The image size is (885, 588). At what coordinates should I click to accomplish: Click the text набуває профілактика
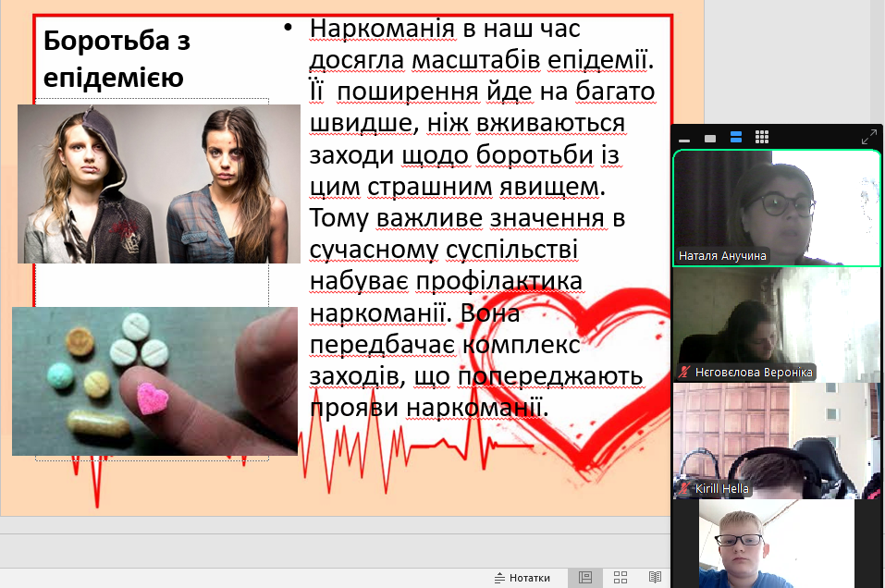[x=446, y=281]
